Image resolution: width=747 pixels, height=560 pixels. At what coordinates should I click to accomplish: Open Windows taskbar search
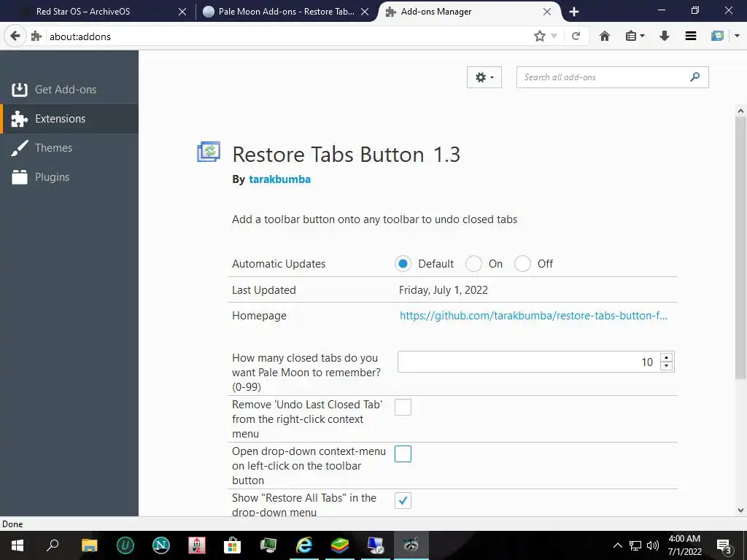coord(53,545)
